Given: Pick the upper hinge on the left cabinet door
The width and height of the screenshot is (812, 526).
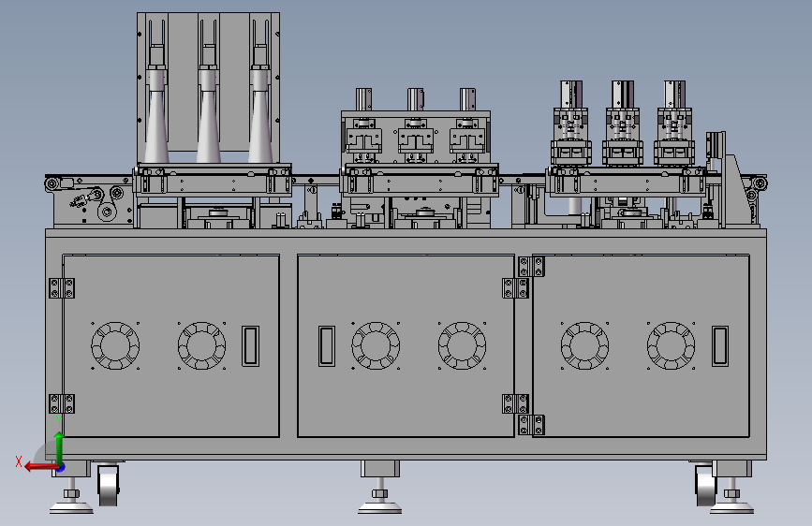Looking at the screenshot, I should pos(62,288).
